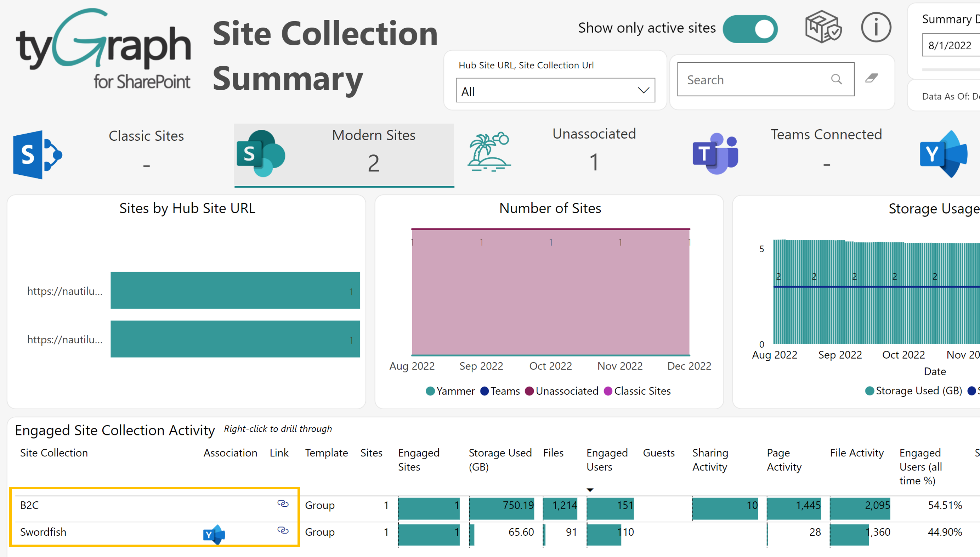Click the package checkmark icon
The image size is (980, 557).
[x=823, y=27]
